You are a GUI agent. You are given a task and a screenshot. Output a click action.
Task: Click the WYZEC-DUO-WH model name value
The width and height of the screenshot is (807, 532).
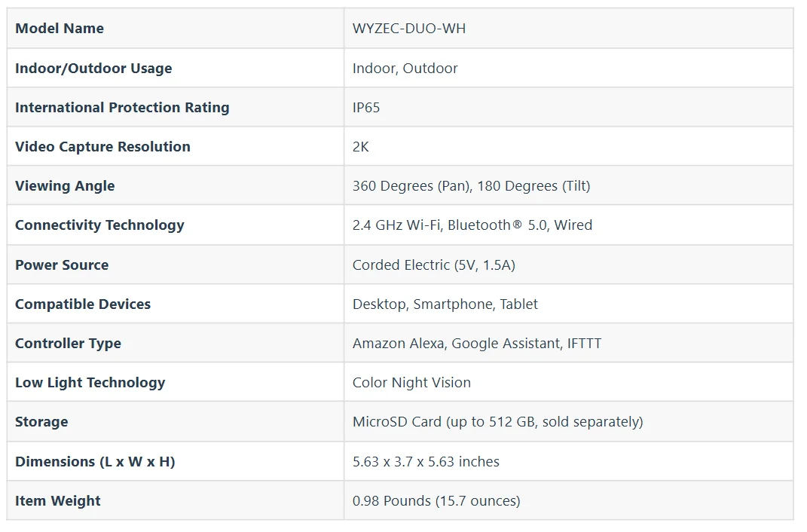point(409,29)
